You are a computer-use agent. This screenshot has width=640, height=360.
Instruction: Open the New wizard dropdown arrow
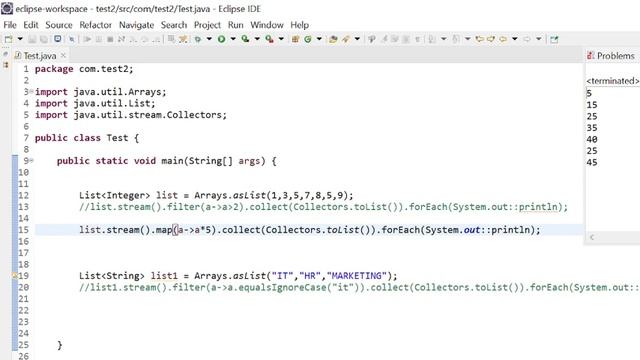[20, 39]
